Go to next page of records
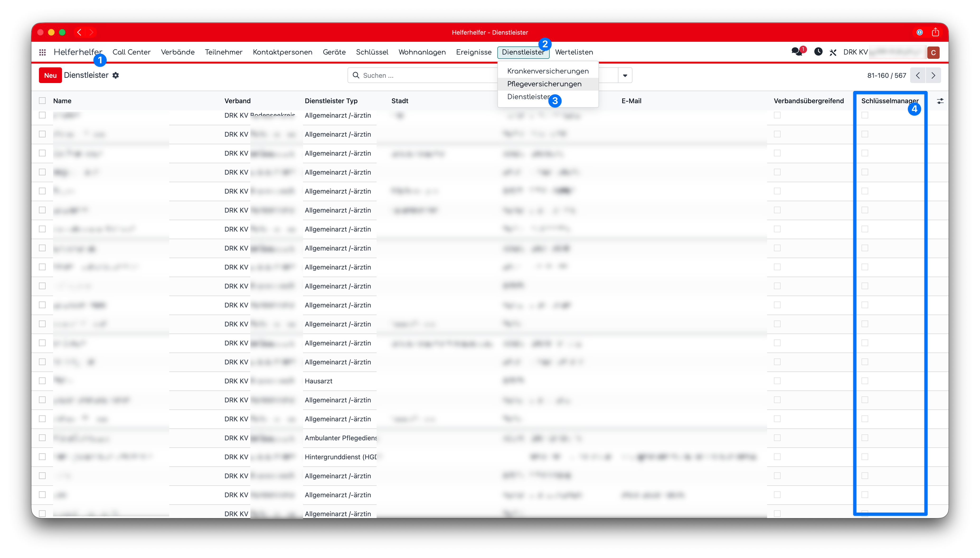This screenshot has height=558, width=980. [x=933, y=75]
